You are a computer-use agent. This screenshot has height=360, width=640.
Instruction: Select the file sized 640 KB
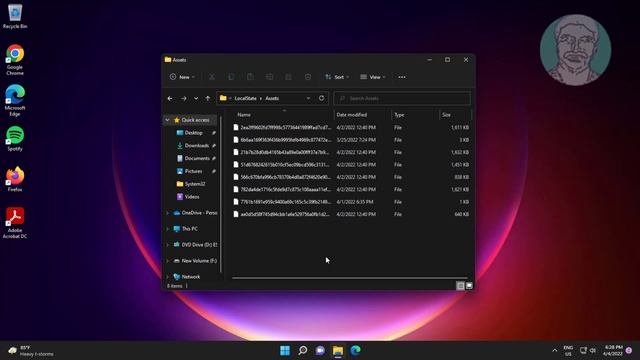[351, 214]
